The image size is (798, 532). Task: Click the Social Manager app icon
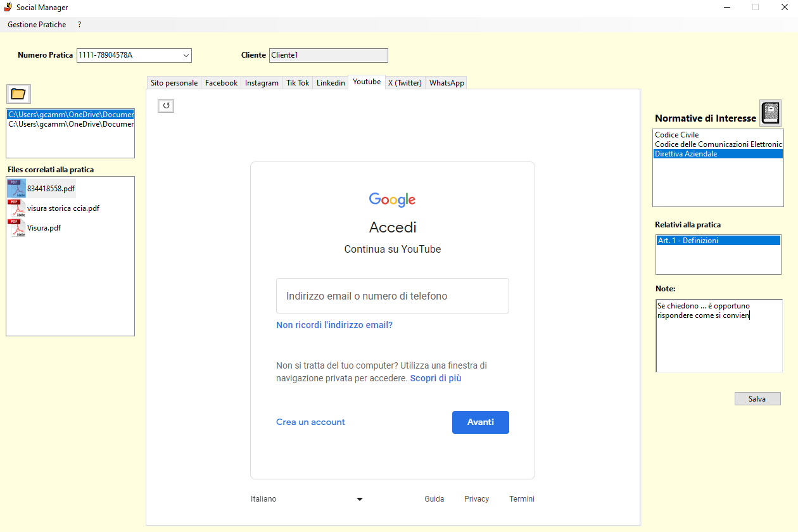point(8,7)
